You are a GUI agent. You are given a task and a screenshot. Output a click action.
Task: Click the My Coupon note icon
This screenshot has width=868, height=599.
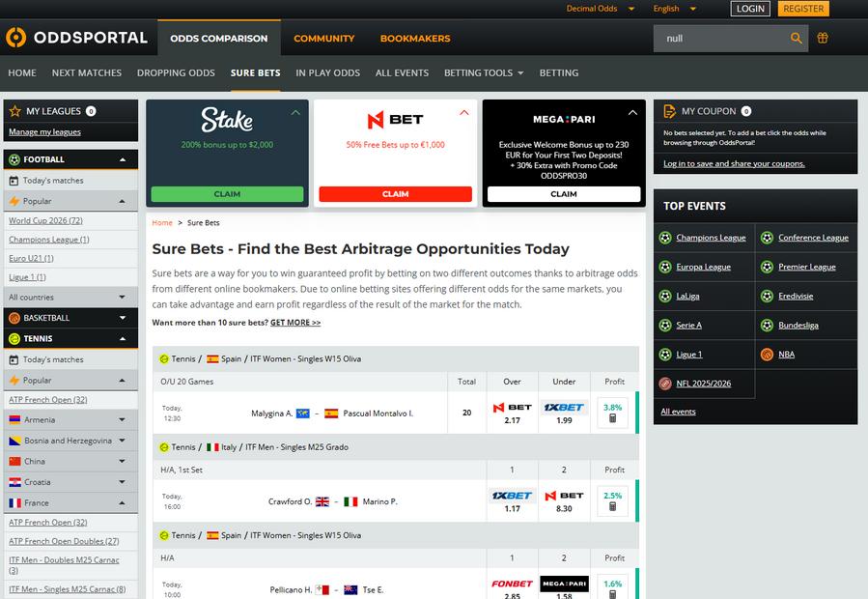click(669, 111)
